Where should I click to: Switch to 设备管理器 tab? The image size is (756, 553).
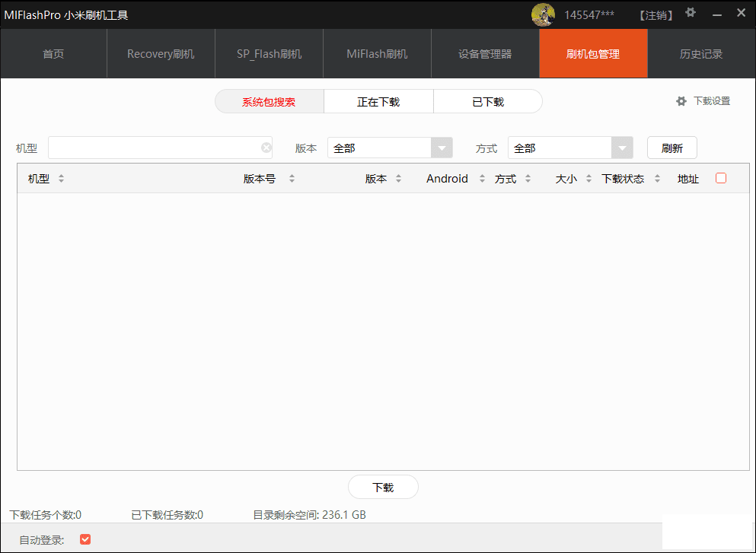485,53
